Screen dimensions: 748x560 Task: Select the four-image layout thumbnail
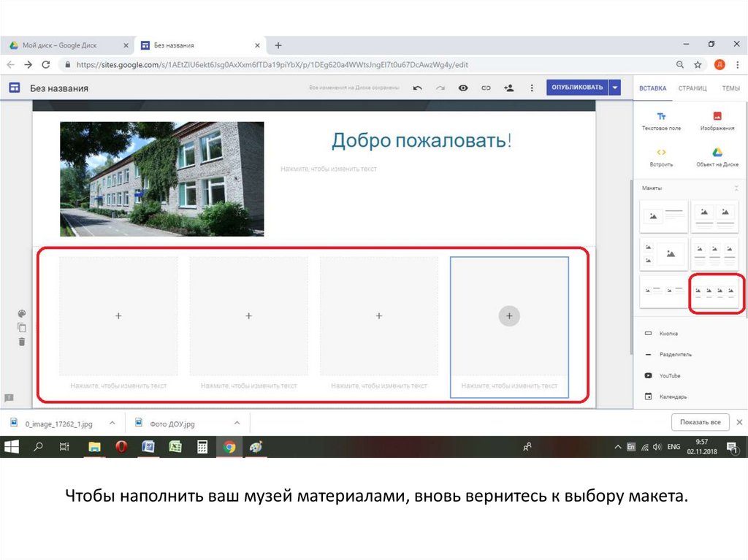(x=716, y=292)
